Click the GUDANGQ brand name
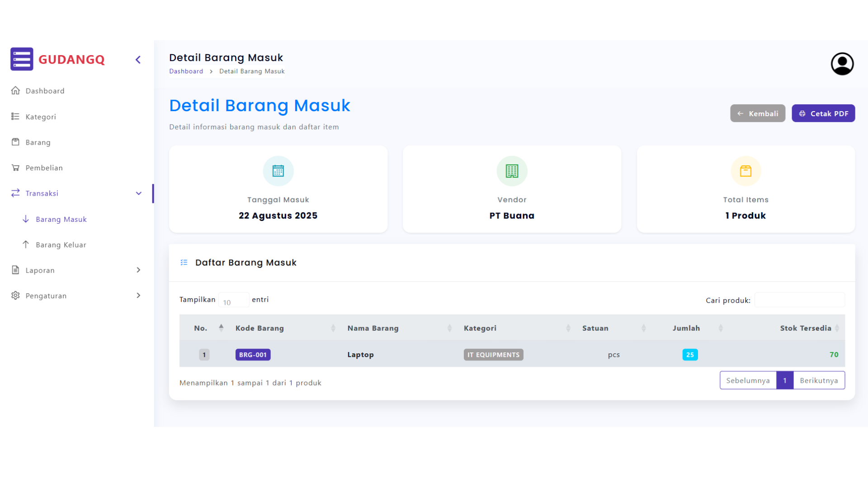 (x=71, y=60)
